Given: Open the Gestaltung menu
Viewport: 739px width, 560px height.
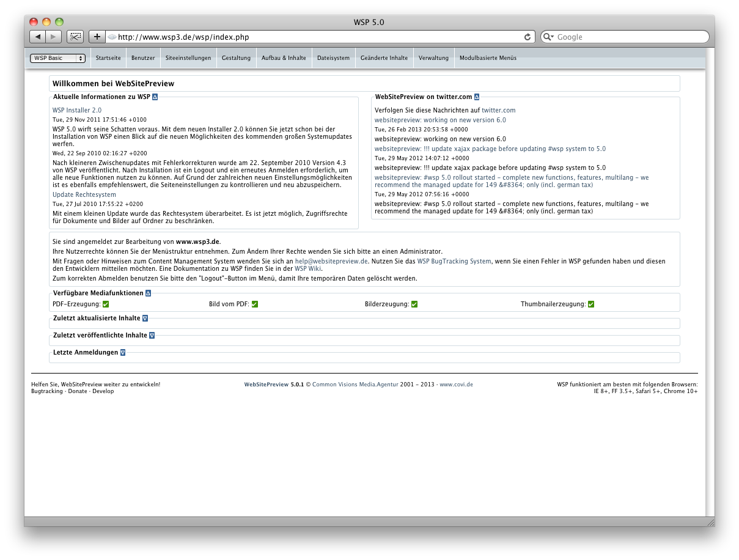Looking at the screenshot, I should point(237,58).
